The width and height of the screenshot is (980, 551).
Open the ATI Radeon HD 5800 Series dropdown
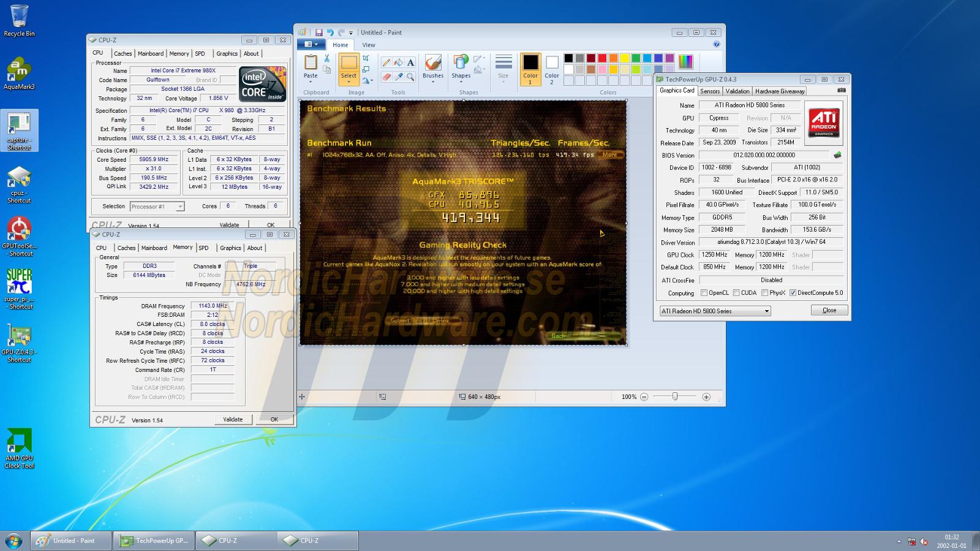(x=715, y=311)
